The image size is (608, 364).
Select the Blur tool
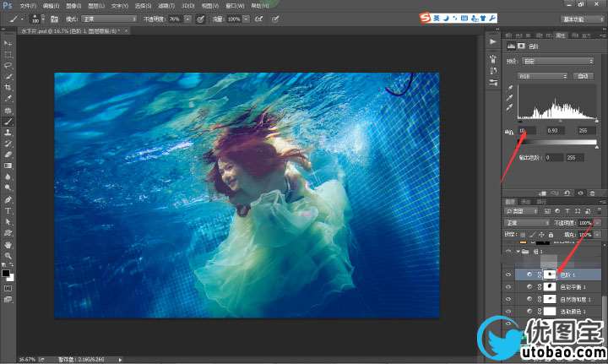click(x=8, y=177)
